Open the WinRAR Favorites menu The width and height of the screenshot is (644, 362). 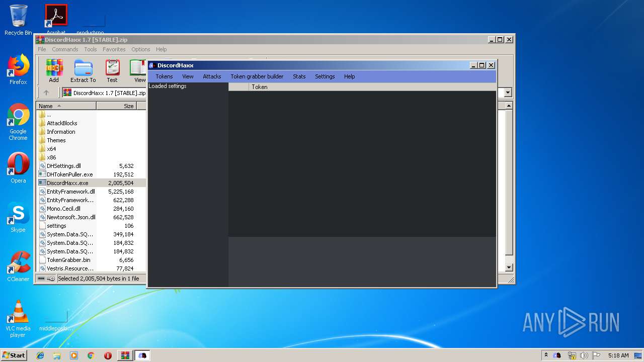tap(114, 49)
